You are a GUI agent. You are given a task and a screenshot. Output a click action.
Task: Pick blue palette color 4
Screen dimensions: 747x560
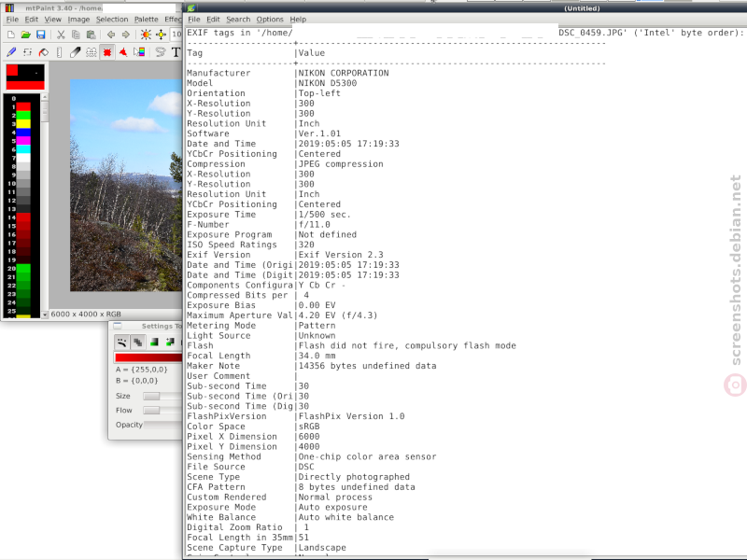23,133
